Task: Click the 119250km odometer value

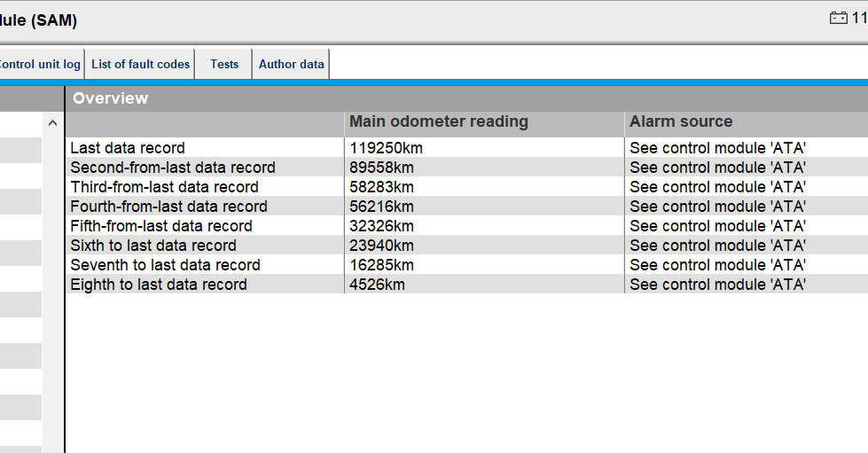Action: (x=386, y=148)
